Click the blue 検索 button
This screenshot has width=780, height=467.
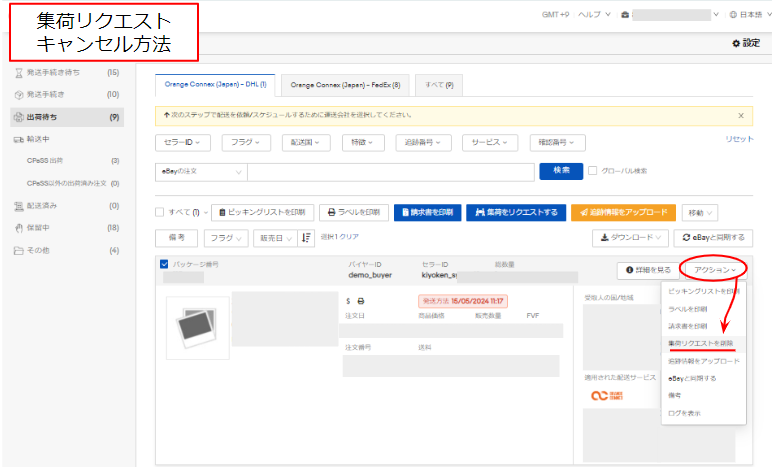pyautogui.click(x=560, y=171)
